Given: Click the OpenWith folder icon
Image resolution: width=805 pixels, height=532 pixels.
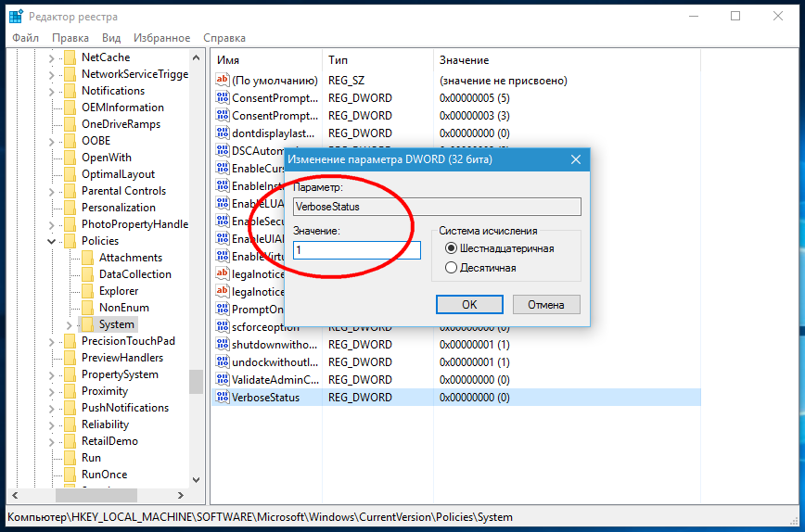Looking at the screenshot, I should coord(70,158).
